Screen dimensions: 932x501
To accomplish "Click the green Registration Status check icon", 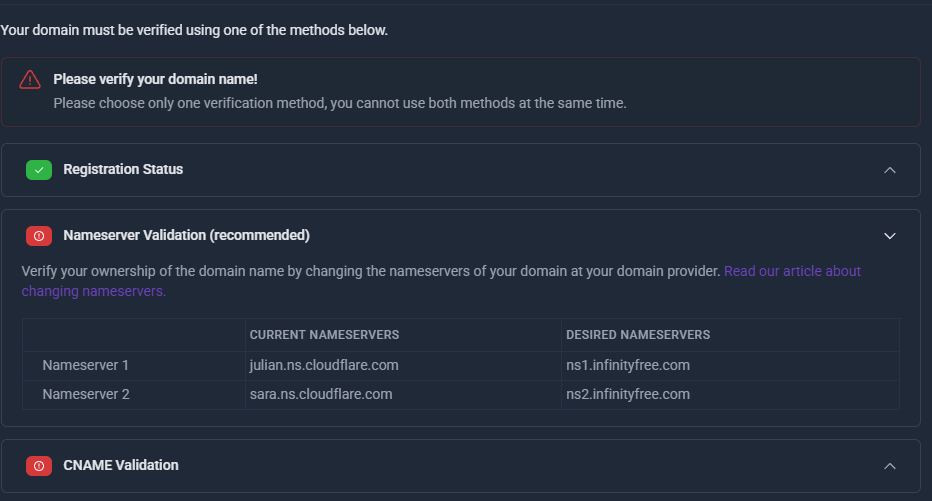I will tap(39, 170).
